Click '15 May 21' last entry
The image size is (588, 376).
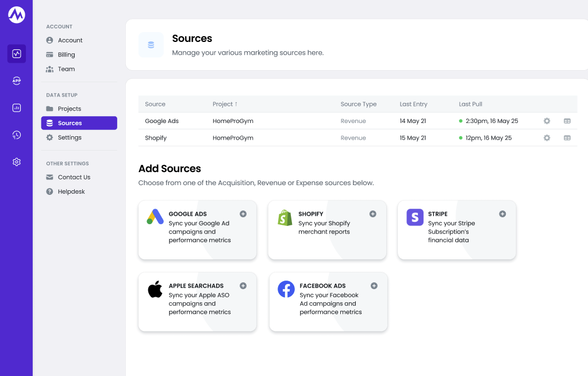tap(413, 138)
